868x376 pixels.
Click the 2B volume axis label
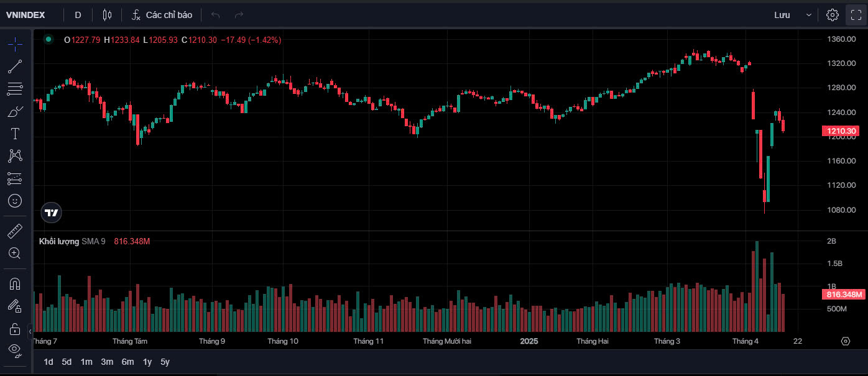pyautogui.click(x=831, y=241)
